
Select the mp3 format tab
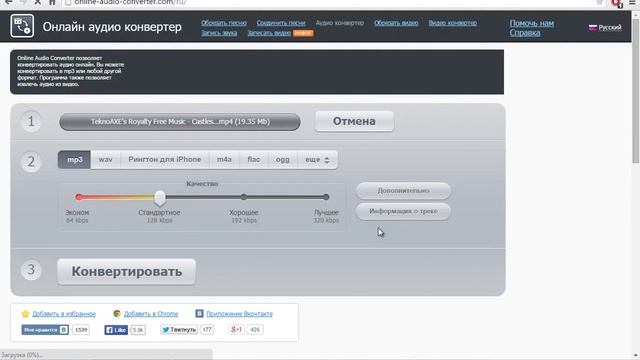pyautogui.click(x=74, y=160)
